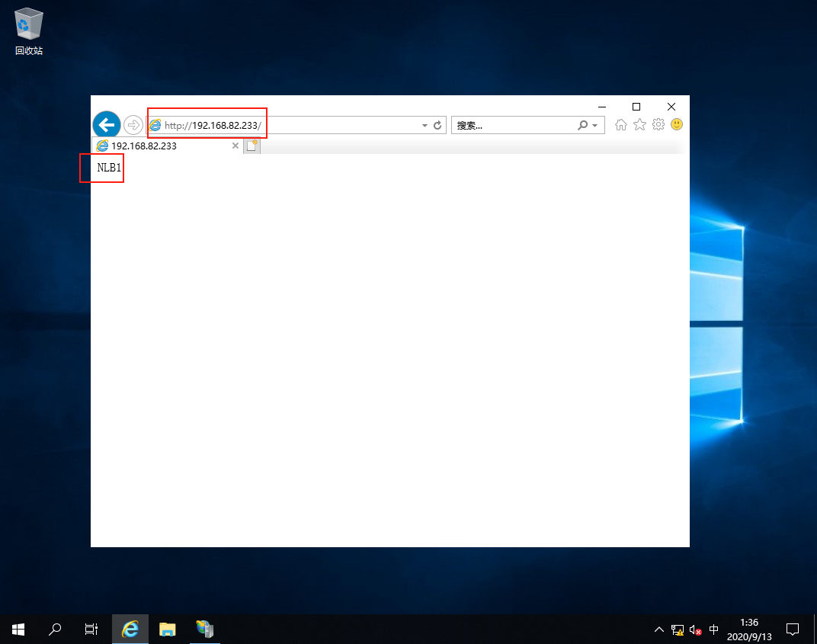Click the muted volume tray icon
Image resolution: width=817 pixels, height=644 pixels.
[x=695, y=630]
